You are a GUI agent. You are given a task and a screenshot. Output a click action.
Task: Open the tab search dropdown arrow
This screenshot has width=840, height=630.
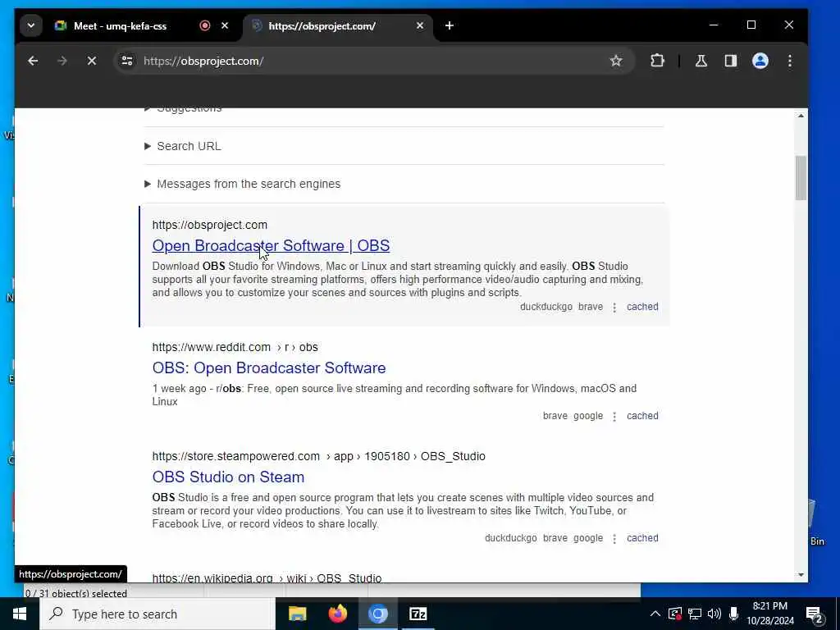[x=31, y=25]
